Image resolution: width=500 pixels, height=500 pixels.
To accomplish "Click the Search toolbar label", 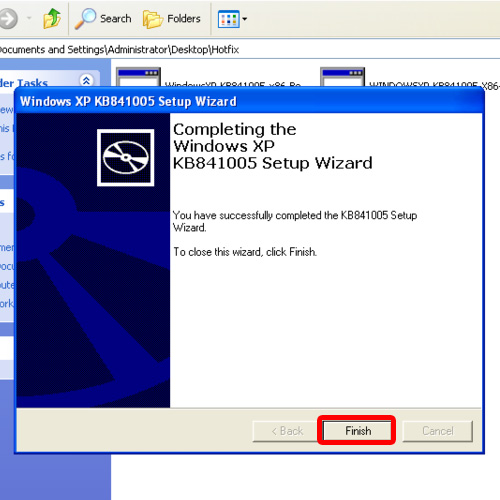I will pos(116,19).
